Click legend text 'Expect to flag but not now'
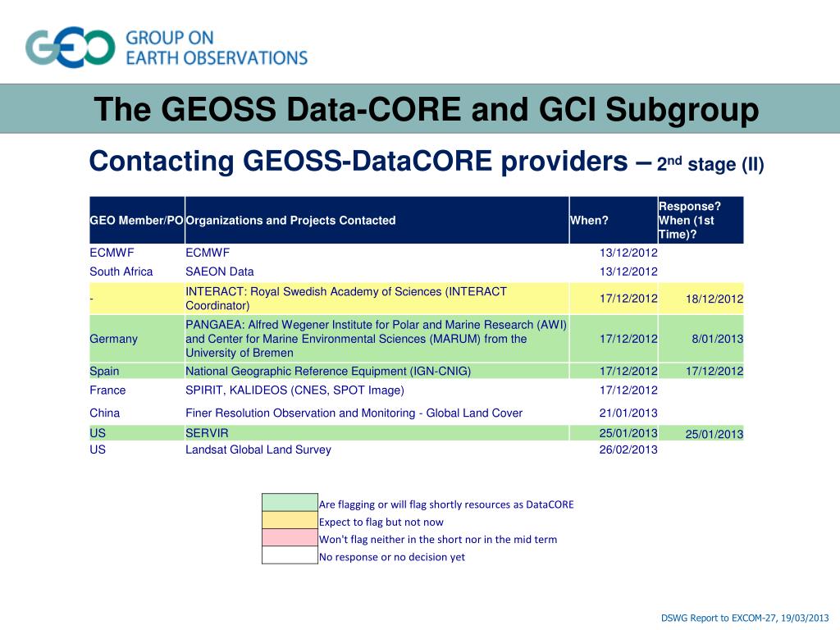The height and width of the screenshot is (630, 840). pyautogui.click(x=381, y=522)
